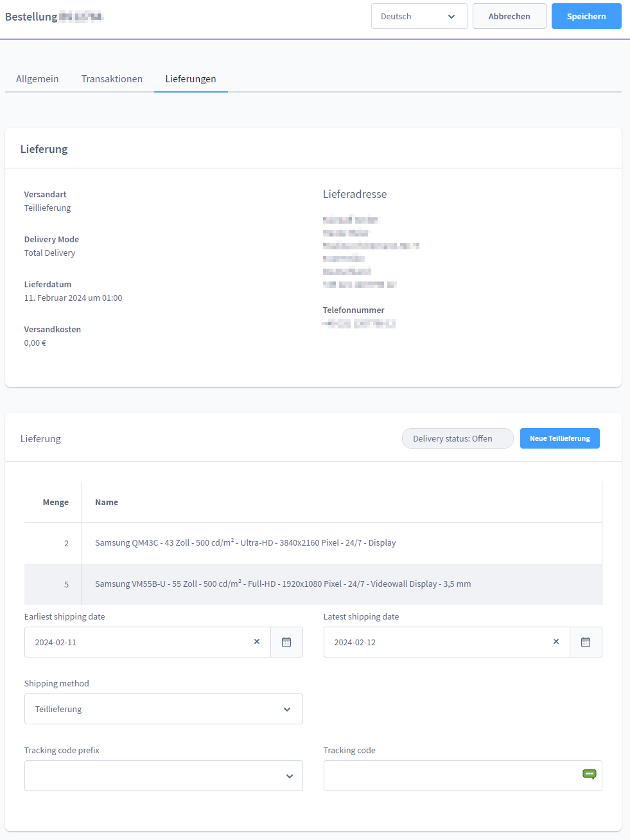Viewport: 630px width, 840px height.
Task: Clear the latest shipping date value
Action: click(556, 642)
